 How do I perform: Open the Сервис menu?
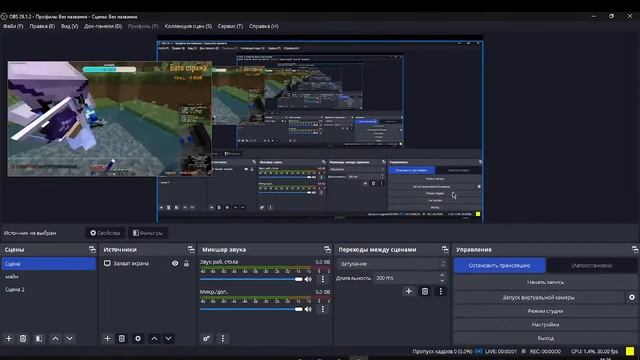click(x=230, y=26)
